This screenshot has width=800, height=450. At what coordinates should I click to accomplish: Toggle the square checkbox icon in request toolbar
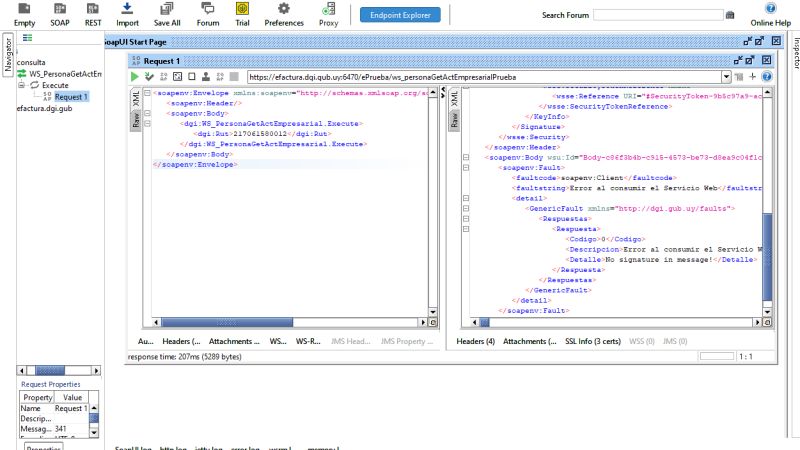click(192, 77)
